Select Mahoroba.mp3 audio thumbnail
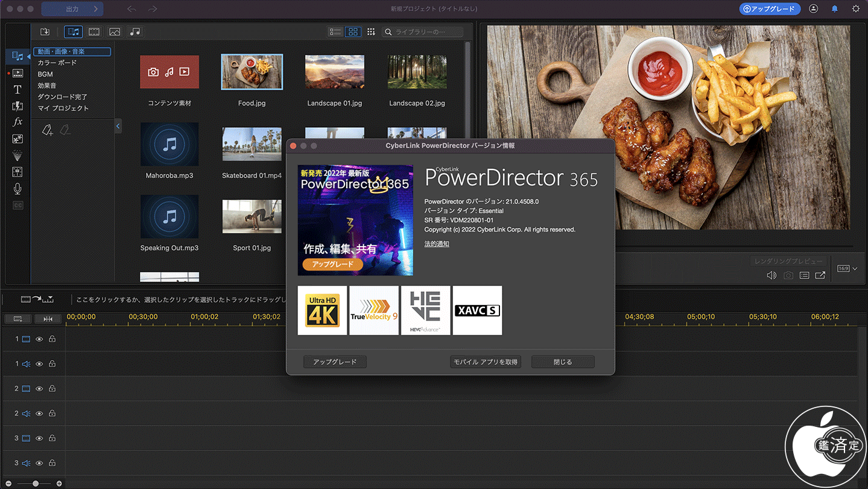 click(169, 144)
